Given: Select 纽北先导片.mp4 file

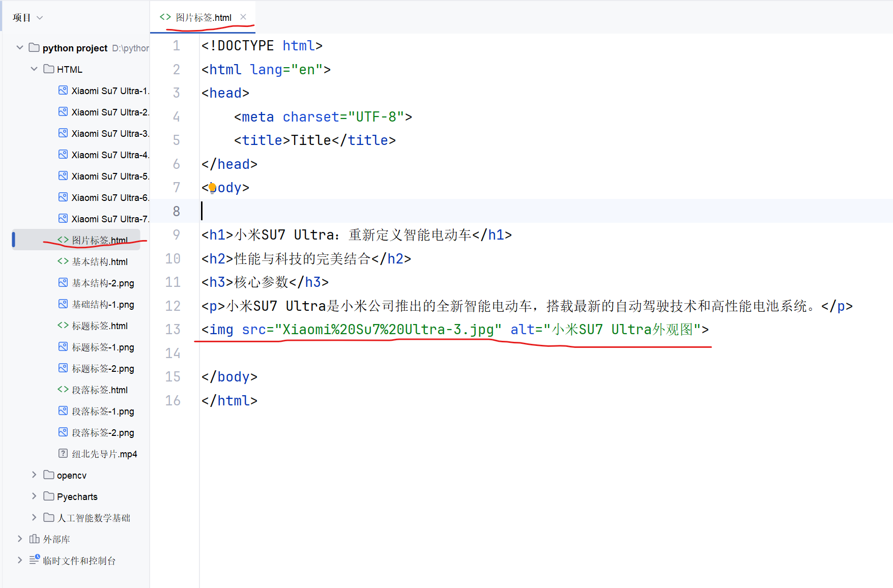Looking at the screenshot, I should [x=105, y=454].
